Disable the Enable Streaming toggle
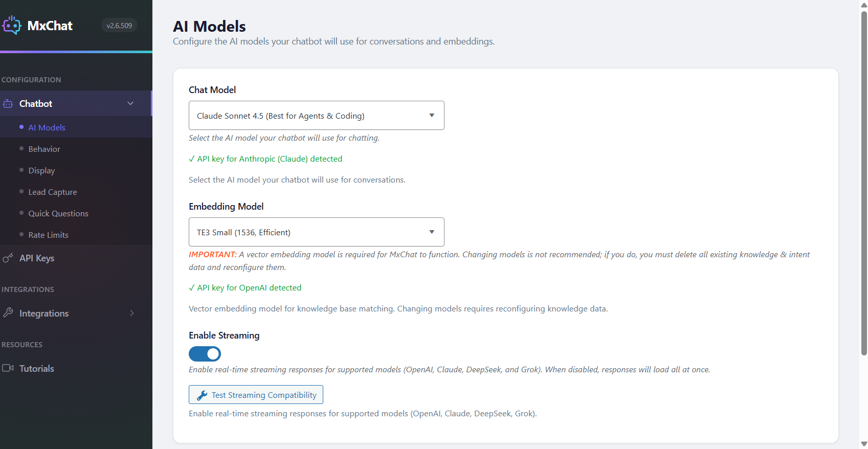Screen dimensions: 868x449 tap(205, 353)
